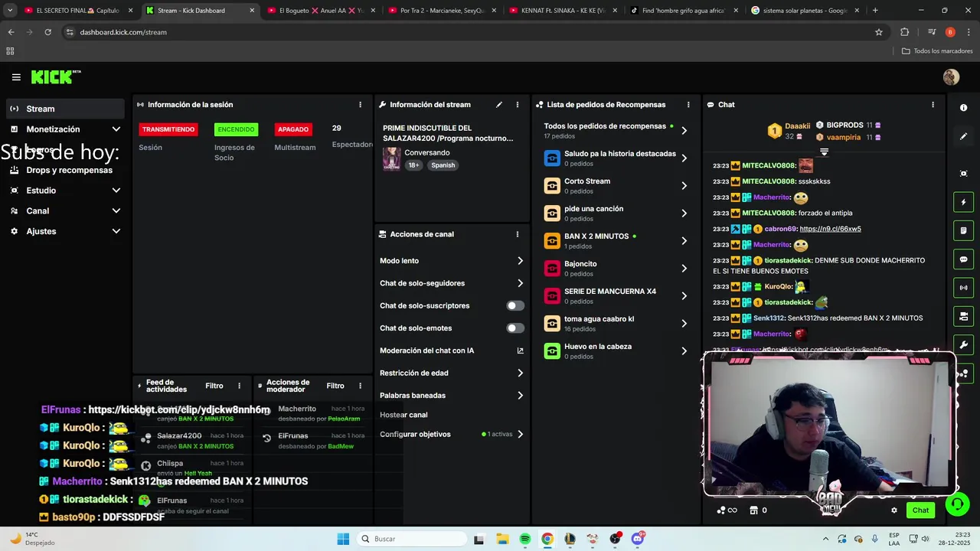Click the capture frame sidebar icon
980x551 pixels.
(963, 174)
